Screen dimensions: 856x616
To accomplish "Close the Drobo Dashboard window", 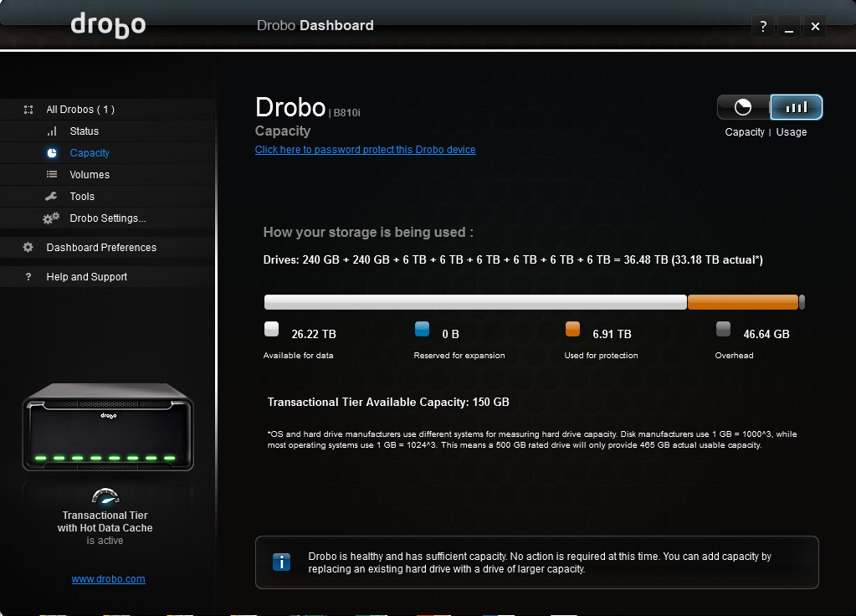I will coord(815,26).
